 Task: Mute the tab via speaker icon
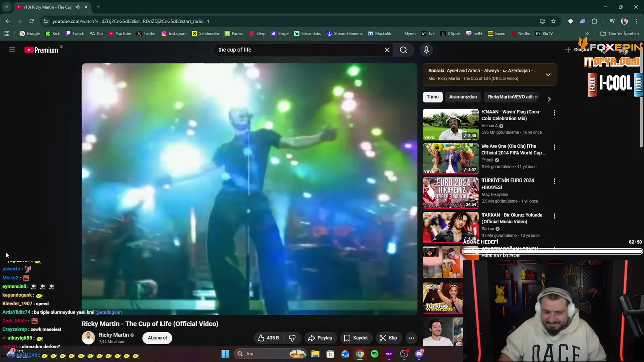(77, 7)
